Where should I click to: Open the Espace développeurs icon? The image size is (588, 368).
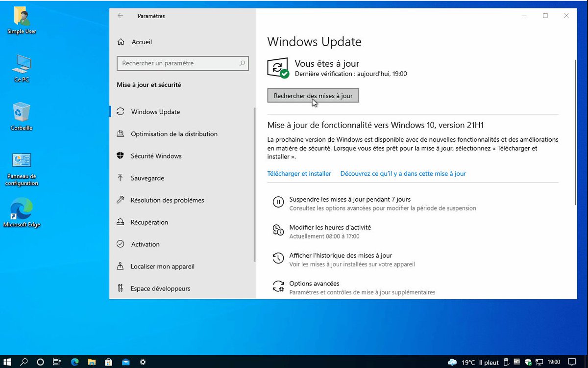point(120,289)
